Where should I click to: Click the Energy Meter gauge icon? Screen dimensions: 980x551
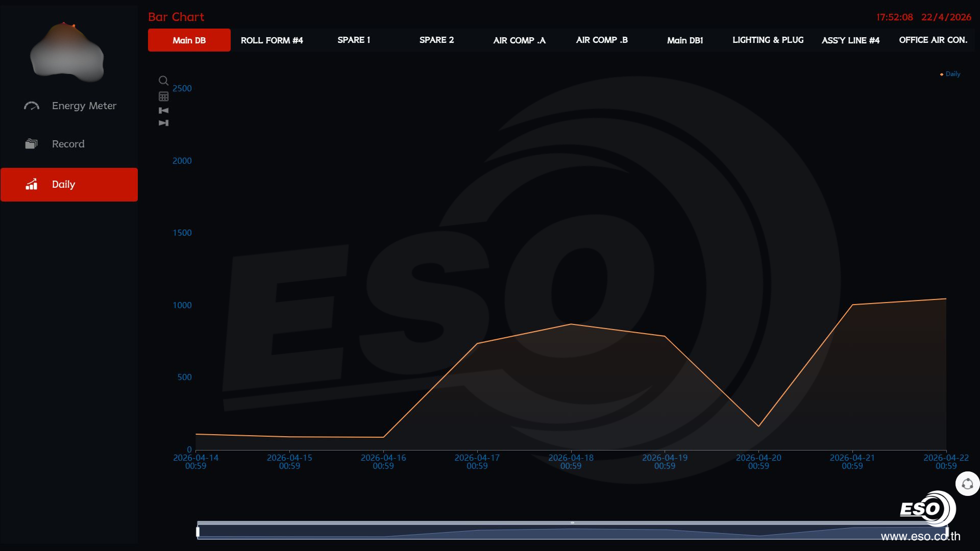[32, 106]
